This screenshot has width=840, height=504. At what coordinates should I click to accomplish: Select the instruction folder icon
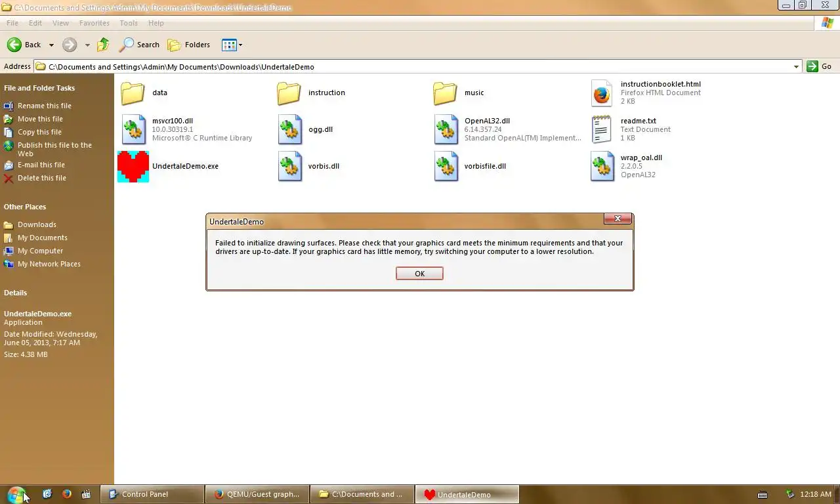(289, 93)
